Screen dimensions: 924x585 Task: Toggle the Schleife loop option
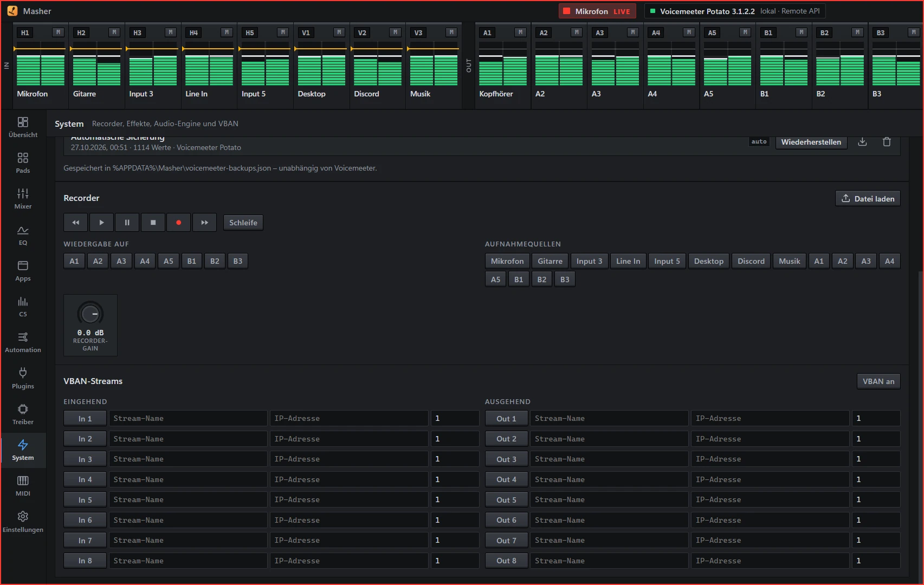[x=243, y=223]
